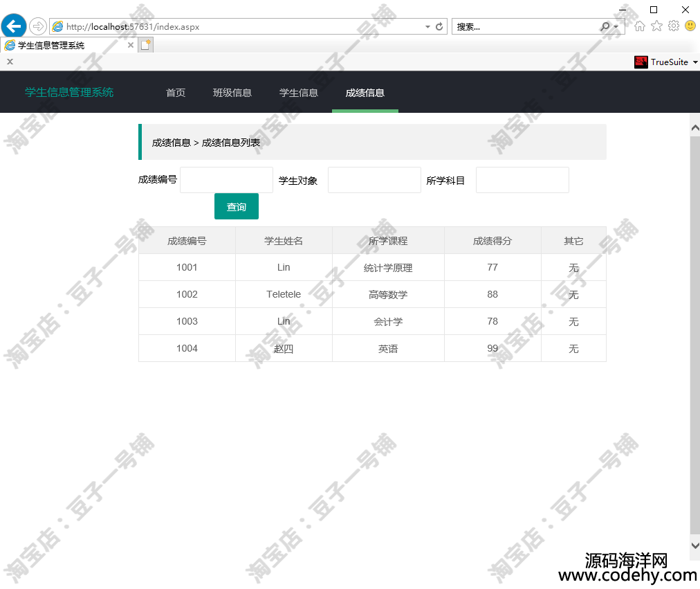Maximize the browser window

pyautogui.click(x=654, y=10)
